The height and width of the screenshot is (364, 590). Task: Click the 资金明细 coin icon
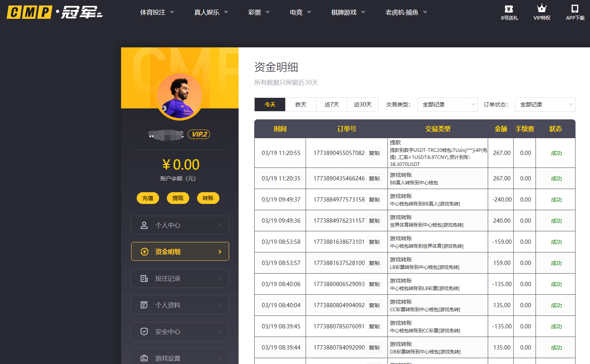pos(144,251)
